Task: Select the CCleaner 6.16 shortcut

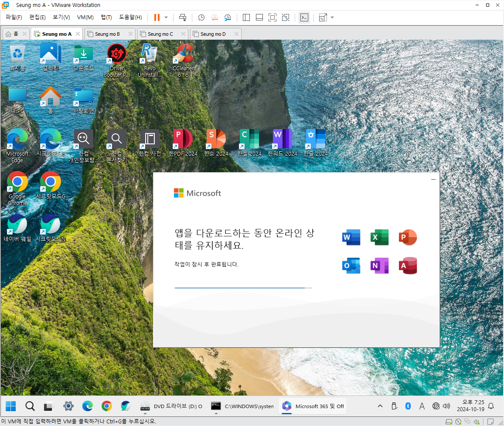Action: coord(183,61)
